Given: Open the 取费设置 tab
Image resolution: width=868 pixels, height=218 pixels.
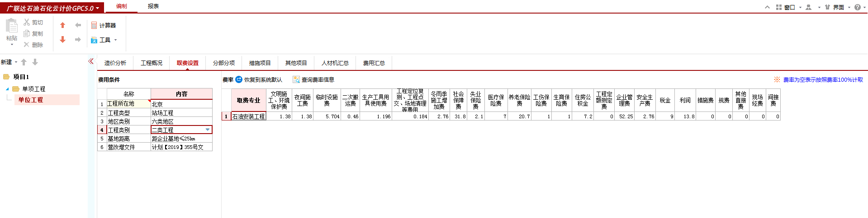Looking at the screenshot, I should [188, 63].
